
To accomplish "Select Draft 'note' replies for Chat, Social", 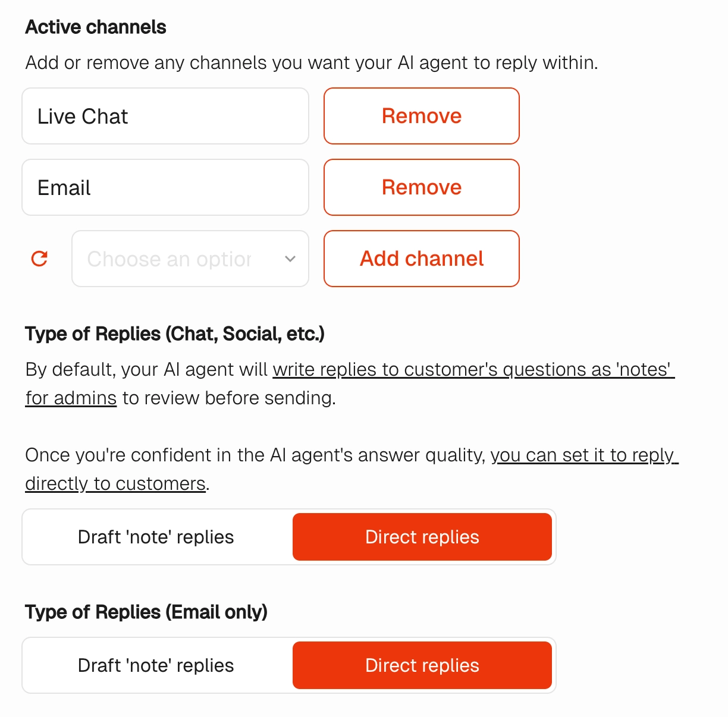I will 156,537.
